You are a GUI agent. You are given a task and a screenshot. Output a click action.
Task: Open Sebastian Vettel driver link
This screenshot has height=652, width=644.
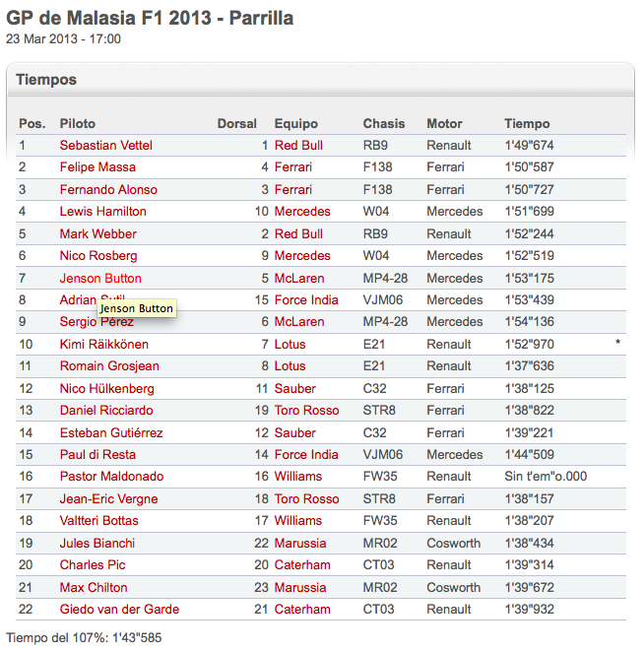click(x=105, y=145)
